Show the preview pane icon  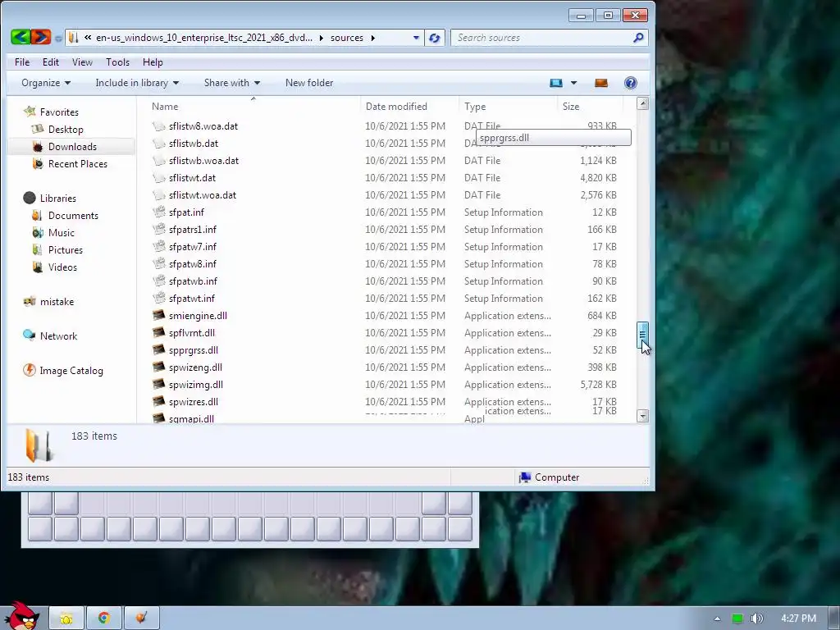coord(601,83)
